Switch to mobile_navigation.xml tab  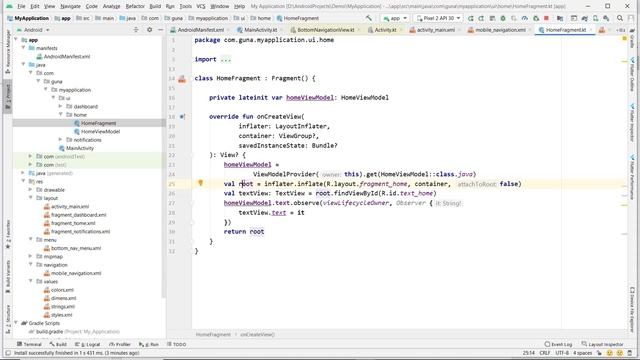(500, 30)
